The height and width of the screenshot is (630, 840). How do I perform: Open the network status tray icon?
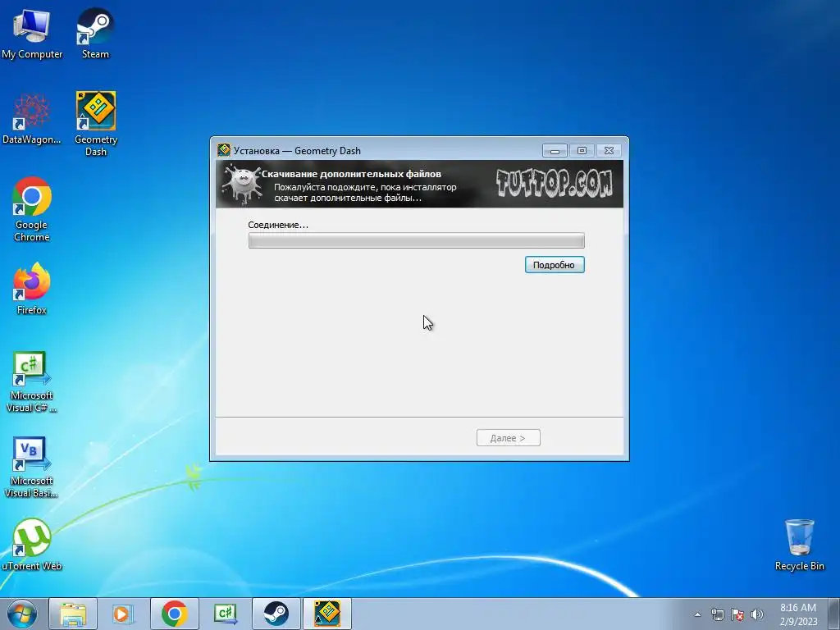pyautogui.click(x=717, y=614)
